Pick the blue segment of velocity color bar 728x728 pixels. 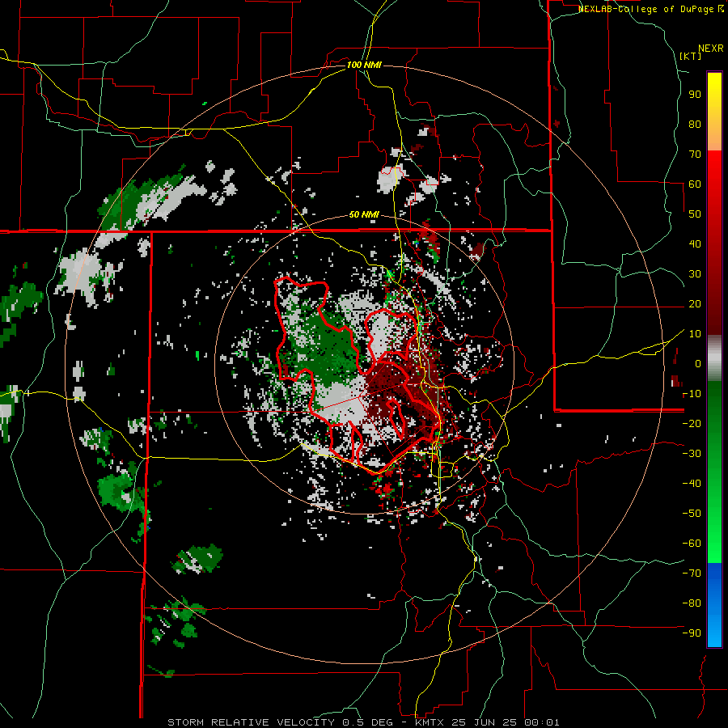[x=714, y=604]
